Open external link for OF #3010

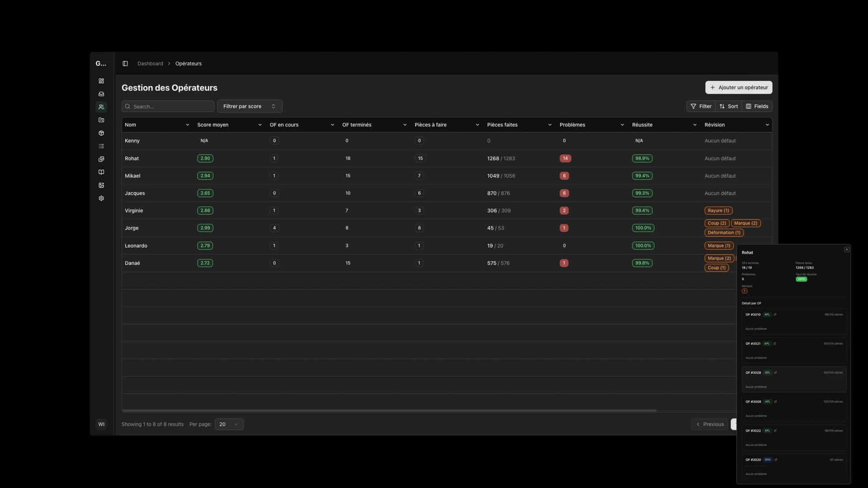tap(775, 314)
